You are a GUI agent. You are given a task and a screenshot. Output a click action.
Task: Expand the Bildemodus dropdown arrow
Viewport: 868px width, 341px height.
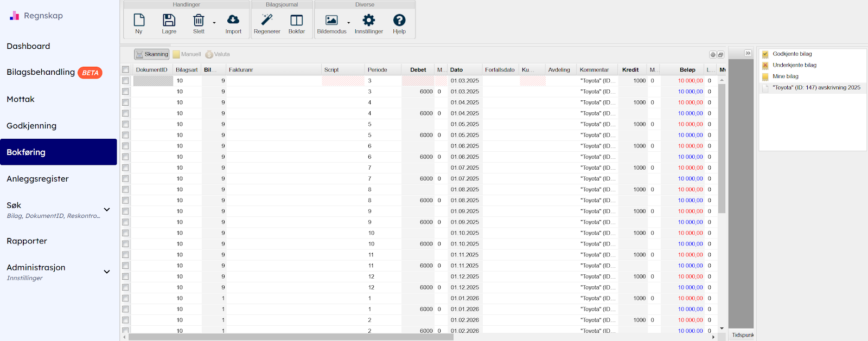coord(349,23)
